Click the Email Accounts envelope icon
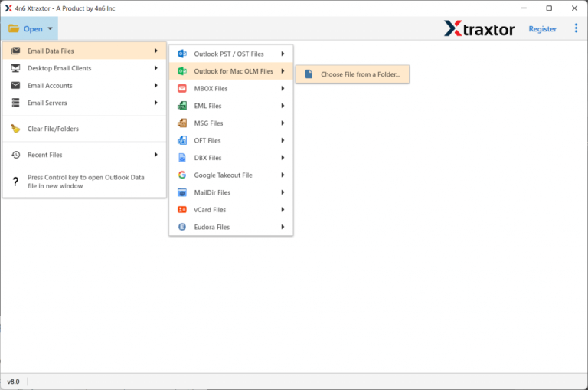This screenshot has height=390, width=588. [x=15, y=85]
